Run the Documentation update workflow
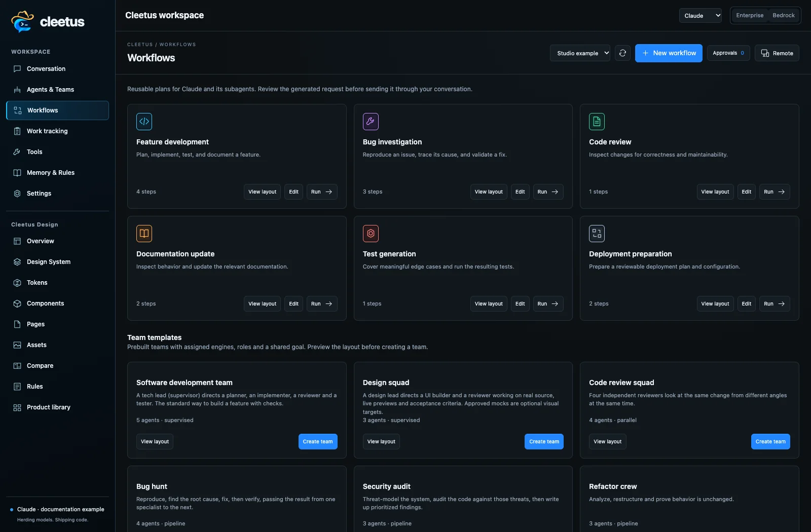811x532 pixels. 322,304
